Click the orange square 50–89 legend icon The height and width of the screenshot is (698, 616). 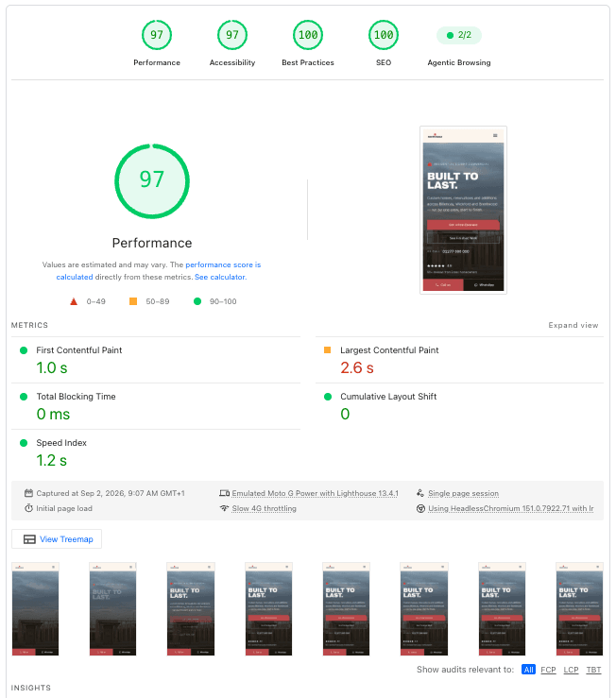click(x=132, y=301)
